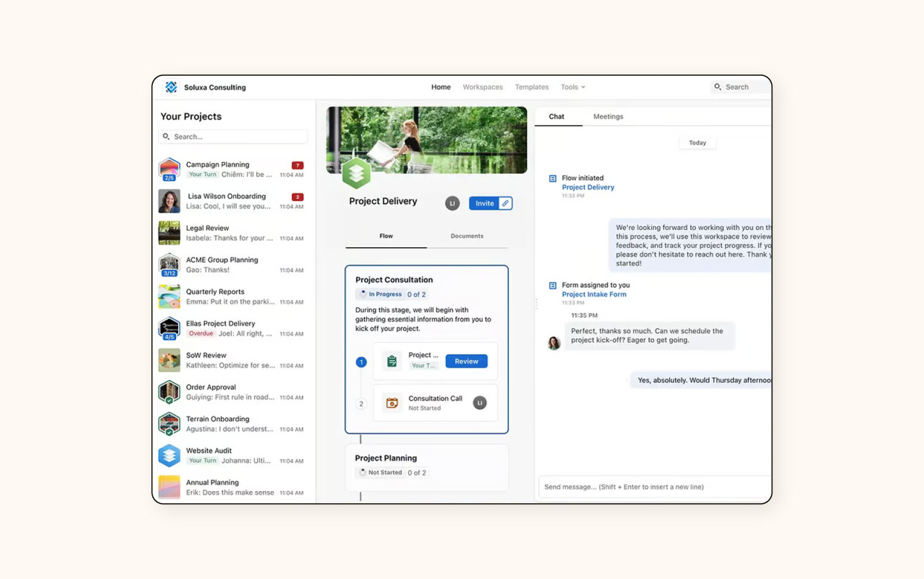
Task: Open Ellas Project Delivery hexagon icon
Action: [x=169, y=328]
